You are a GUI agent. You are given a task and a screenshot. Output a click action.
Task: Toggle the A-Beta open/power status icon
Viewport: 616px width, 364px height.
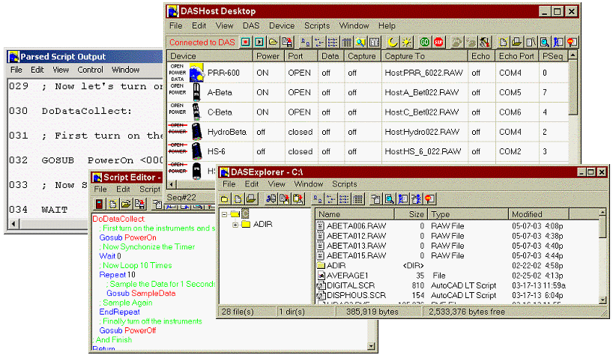coord(177,90)
